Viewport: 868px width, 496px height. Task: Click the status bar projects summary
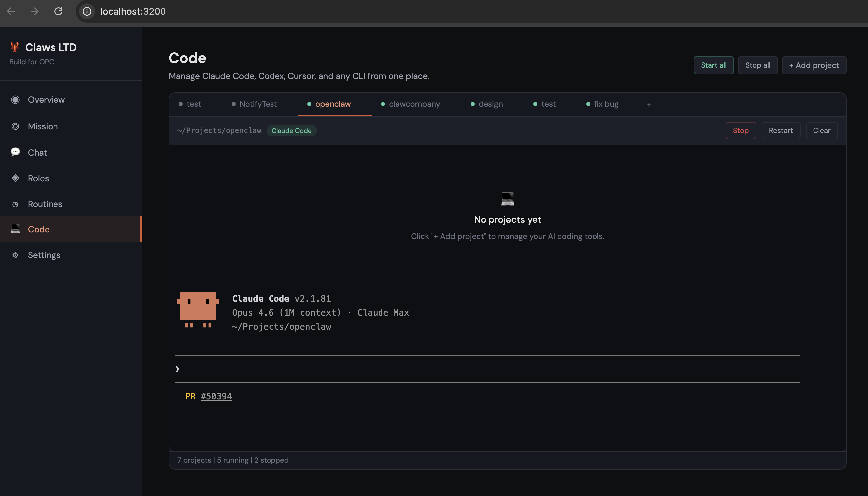(233, 460)
